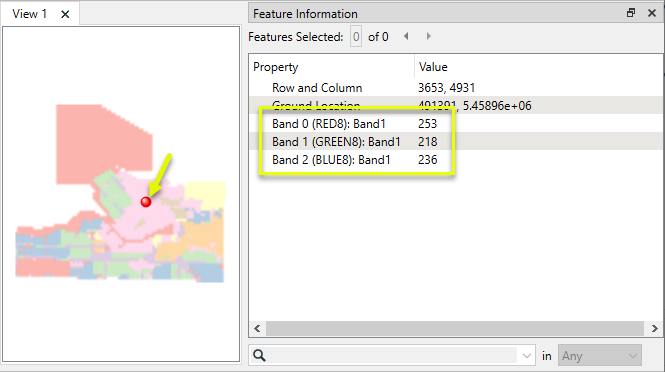Select the Band 0 (RED8) row
The image size is (665, 372).
tap(456, 124)
